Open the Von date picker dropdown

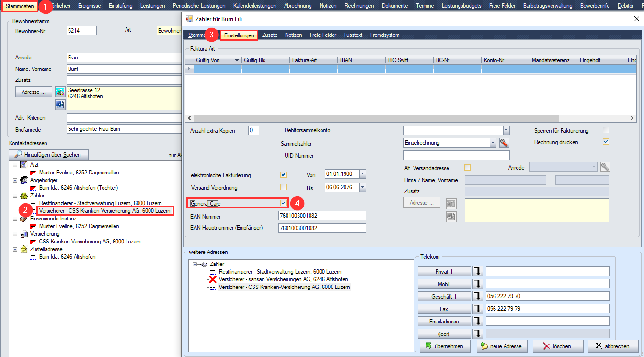pos(362,174)
